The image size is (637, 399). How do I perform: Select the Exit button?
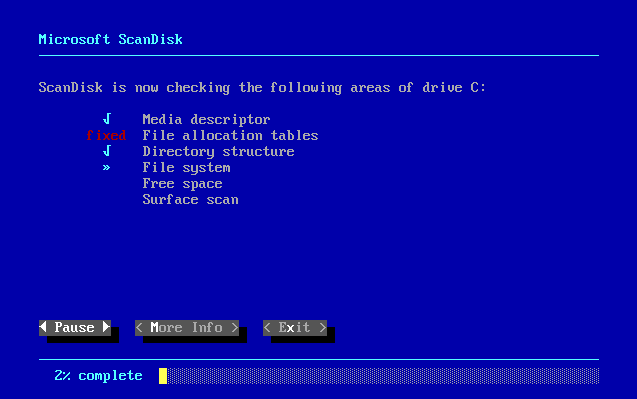click(295, 327)
